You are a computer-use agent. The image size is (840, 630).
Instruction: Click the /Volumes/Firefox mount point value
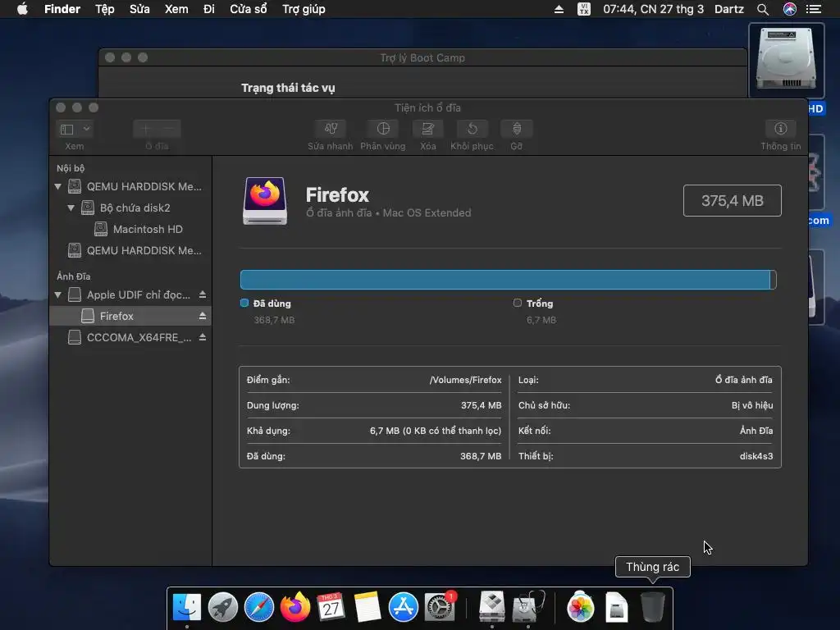[x=466, y=380]
